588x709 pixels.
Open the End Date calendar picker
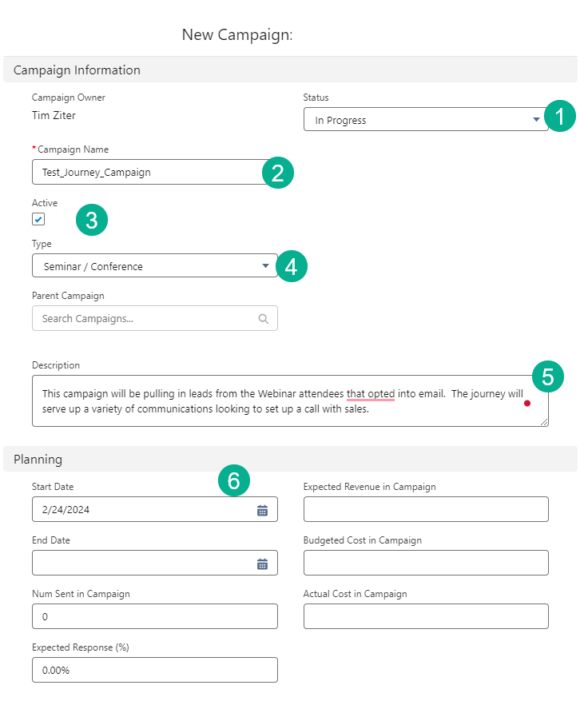262,563
